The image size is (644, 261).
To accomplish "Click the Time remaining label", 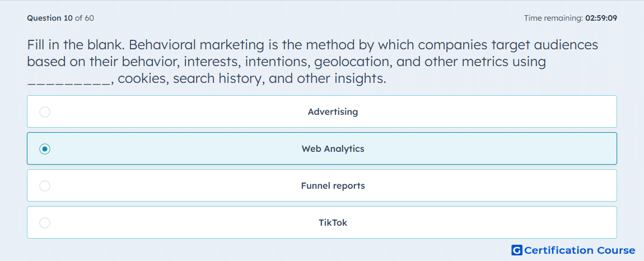I will tap(553, 18).
